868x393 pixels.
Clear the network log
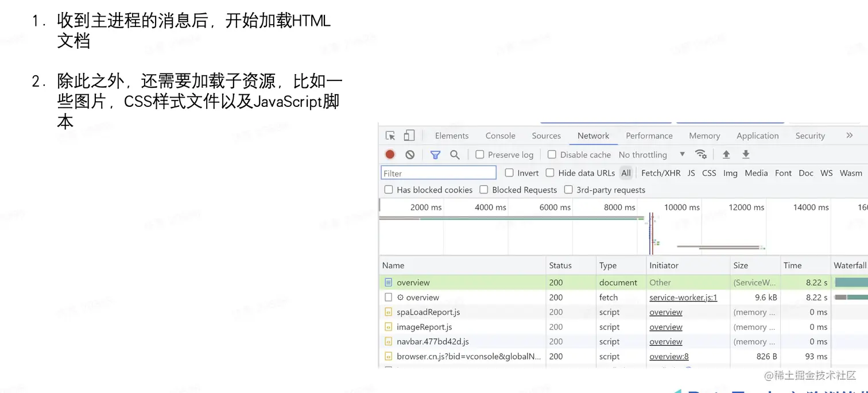[x=410, y=155]
